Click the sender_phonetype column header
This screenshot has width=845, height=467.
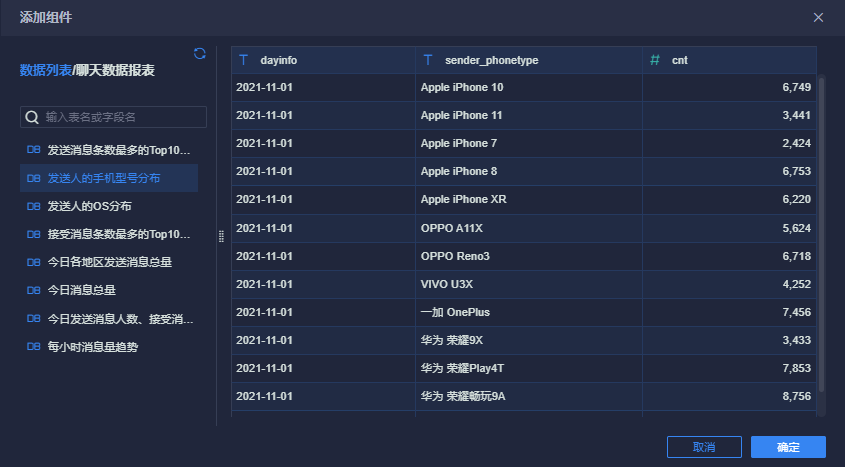[x=529, y=60]
